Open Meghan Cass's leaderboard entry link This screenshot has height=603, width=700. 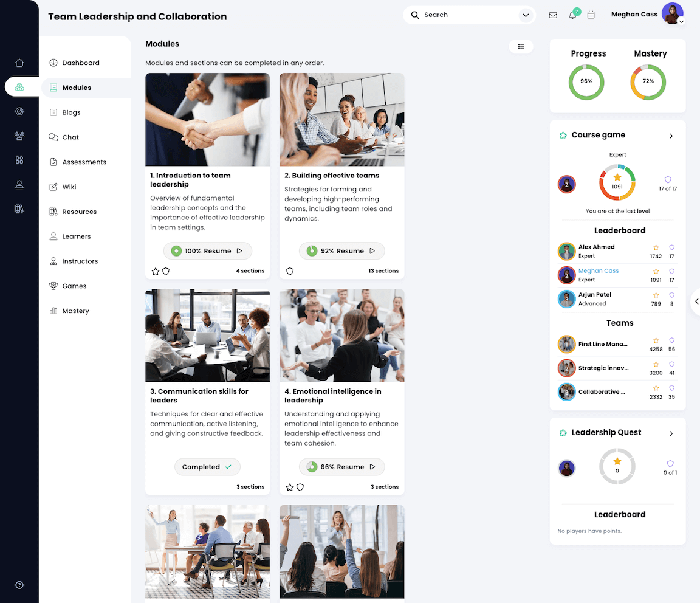coord(599,270)
